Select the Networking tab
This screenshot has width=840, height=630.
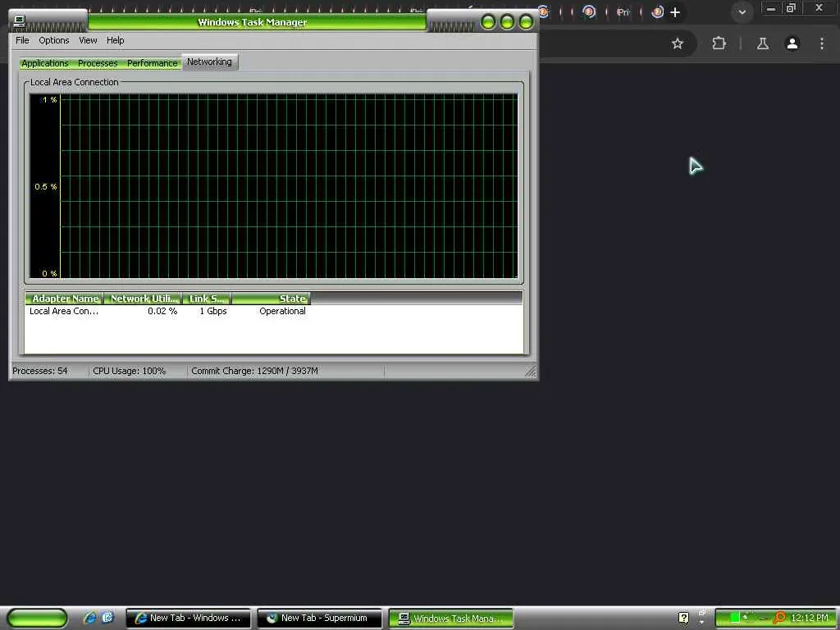pyautogui.click(x=209, y=62)
